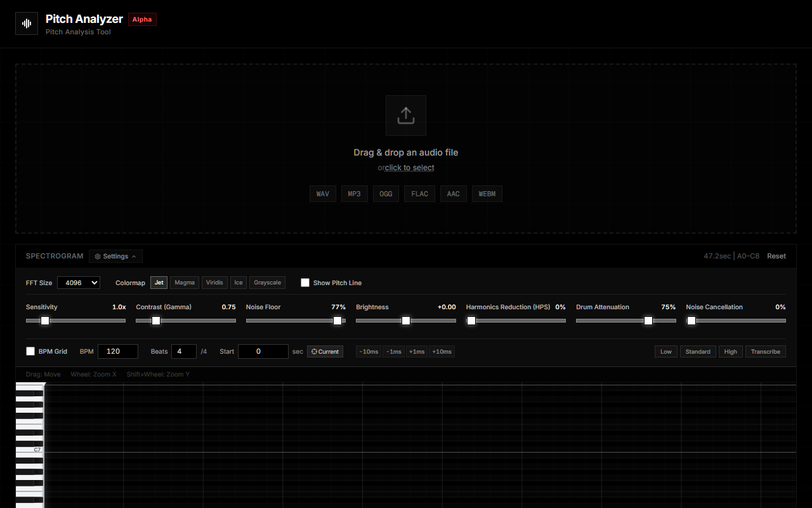
Task: Click the 'Shift+Wheel: Zoom Y' hint text
Action: [158, 375]
